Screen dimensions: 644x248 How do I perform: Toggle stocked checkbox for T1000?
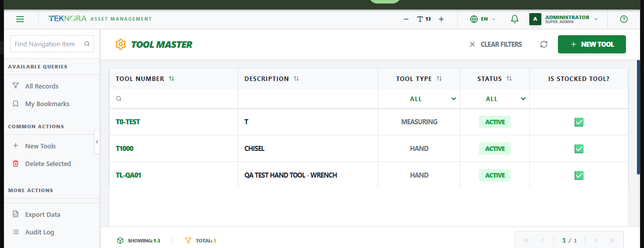coord(579,148)
